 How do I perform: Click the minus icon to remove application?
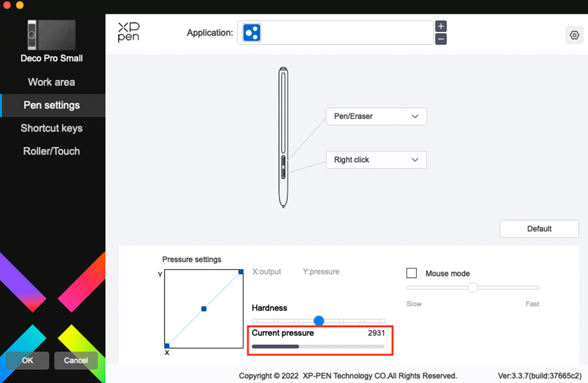[441, 39]
